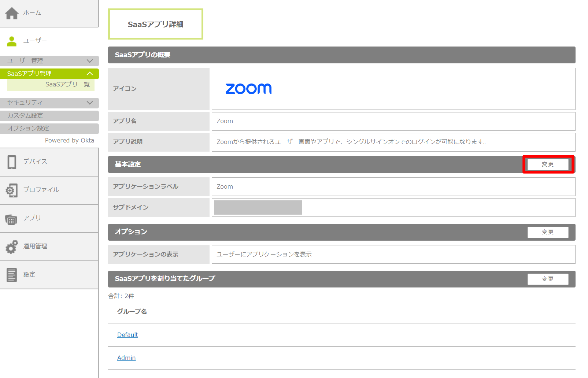The image size is (588, 378).
Task: Go to ホーム in sidebar
Action: [32, 13]
